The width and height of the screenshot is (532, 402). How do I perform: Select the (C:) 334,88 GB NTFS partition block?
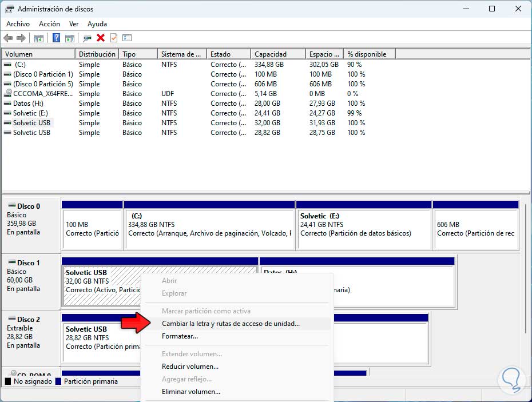coord(209,225)
